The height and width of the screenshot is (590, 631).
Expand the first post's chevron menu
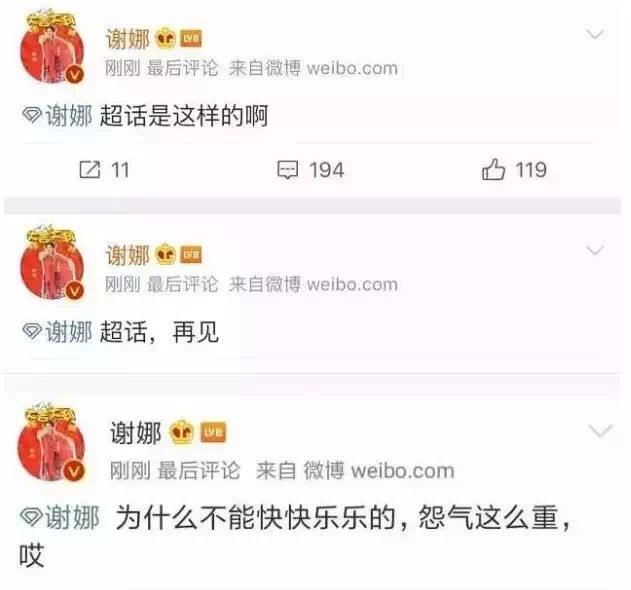(x=595, y=35)
